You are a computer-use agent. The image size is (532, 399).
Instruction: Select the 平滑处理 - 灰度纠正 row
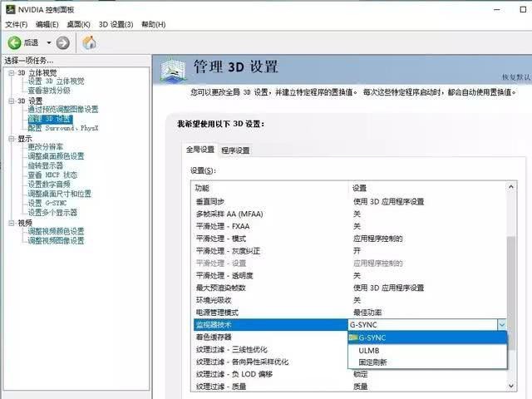pos(349,251)
